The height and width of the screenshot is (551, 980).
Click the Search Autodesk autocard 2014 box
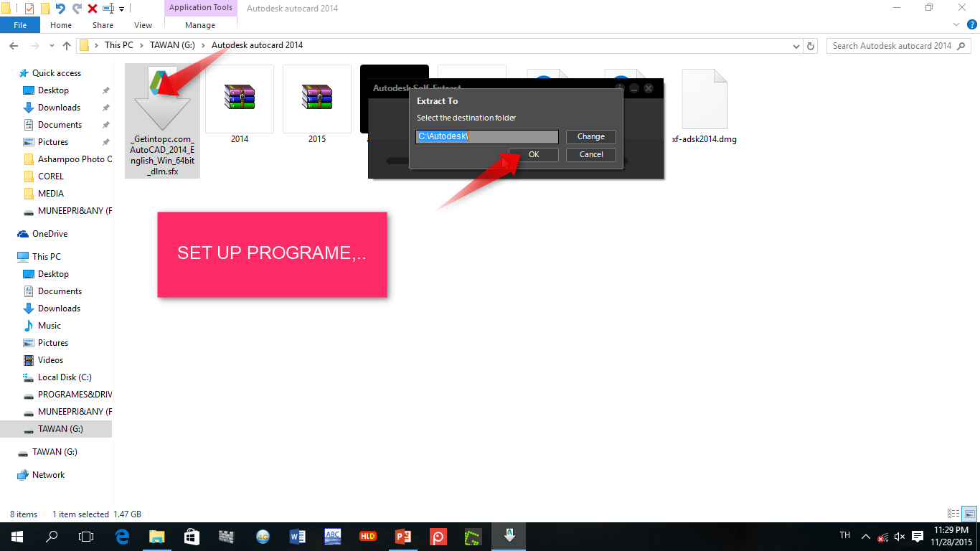point(898,45)
